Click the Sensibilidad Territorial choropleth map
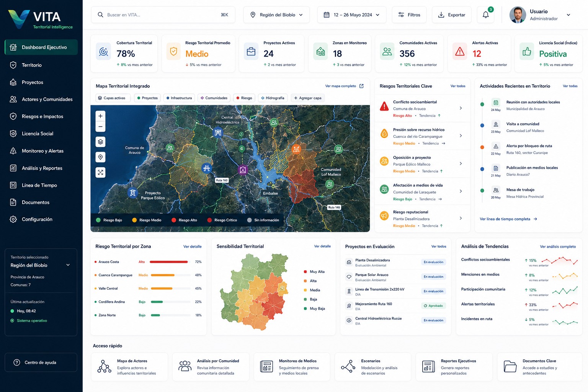The height and width of the screenshot is (392, 588). point(254,292)
